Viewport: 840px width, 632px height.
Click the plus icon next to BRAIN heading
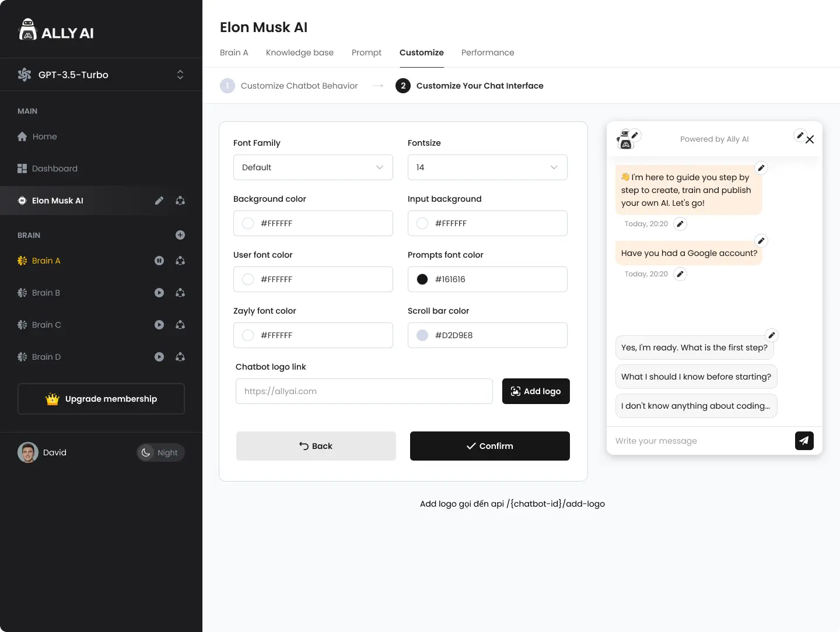point(180,235)
